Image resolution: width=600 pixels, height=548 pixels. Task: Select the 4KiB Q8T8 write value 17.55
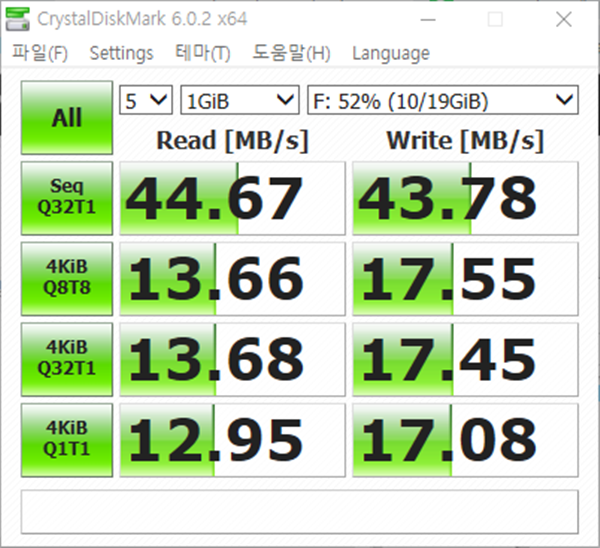tap(465, 279)
